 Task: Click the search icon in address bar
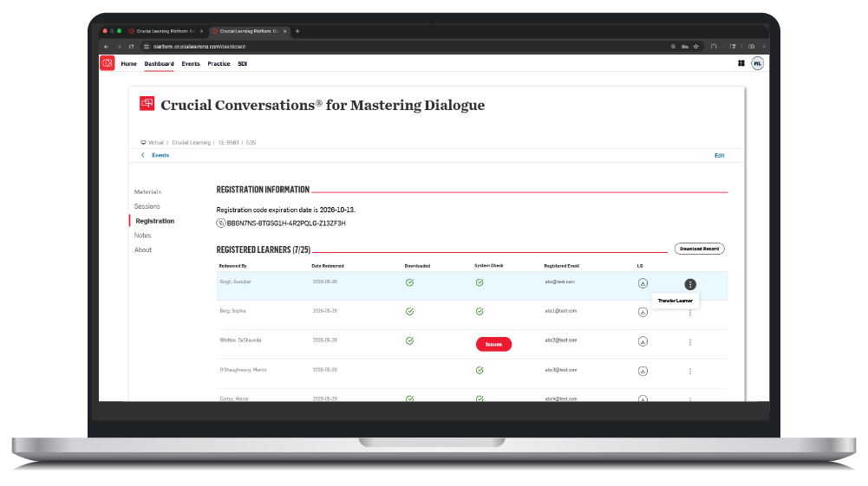coord(673,47)
